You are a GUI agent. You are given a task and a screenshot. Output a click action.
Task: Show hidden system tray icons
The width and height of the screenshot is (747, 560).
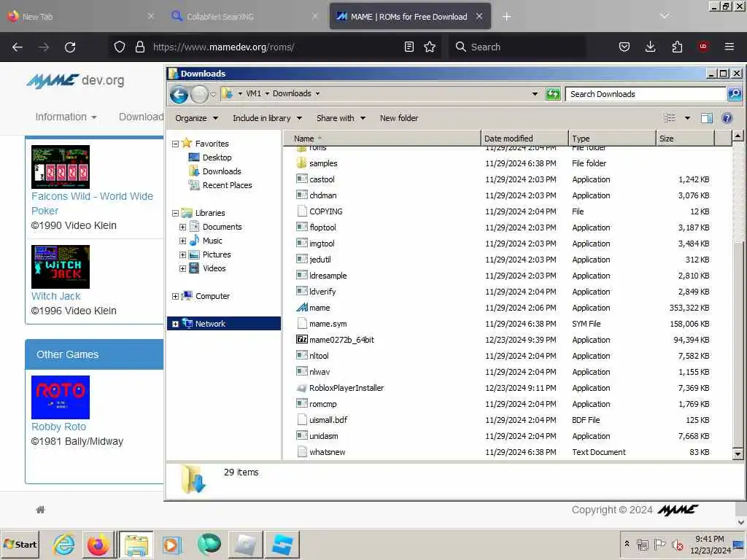[627, 544]
